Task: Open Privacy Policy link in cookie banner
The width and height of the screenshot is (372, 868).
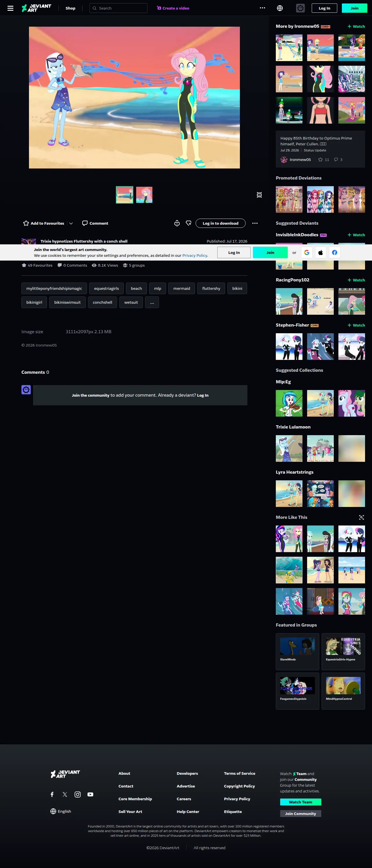Action: (x=195, y=255)
